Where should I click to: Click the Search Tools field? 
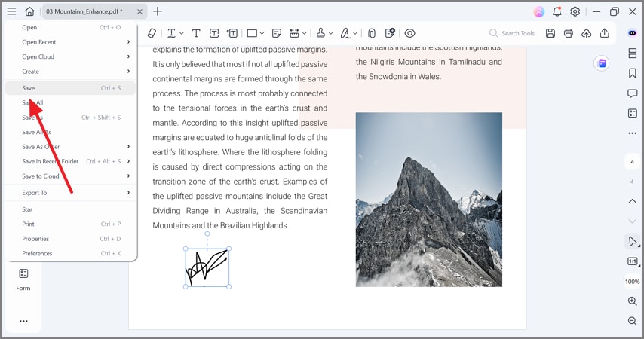tap(512, 33)
